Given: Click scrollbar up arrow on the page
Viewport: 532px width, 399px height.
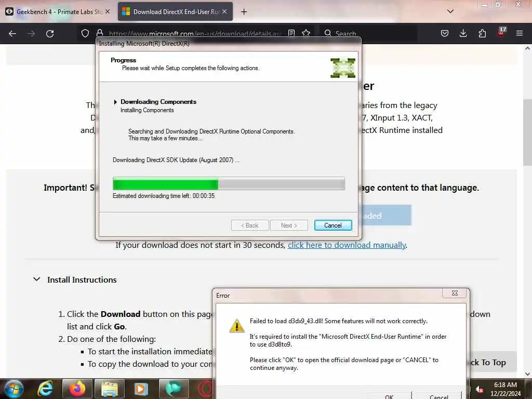Looking at the screenshot, I should (x=527, y=48).
